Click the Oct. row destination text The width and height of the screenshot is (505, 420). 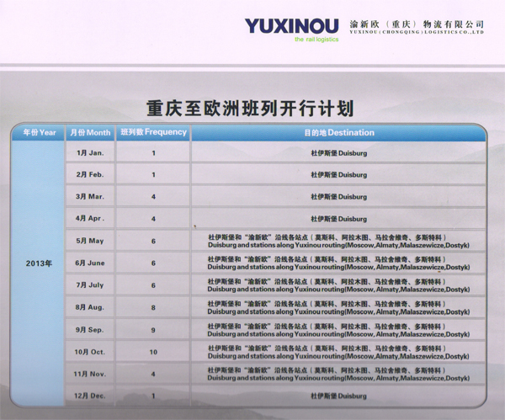[338, 352]
